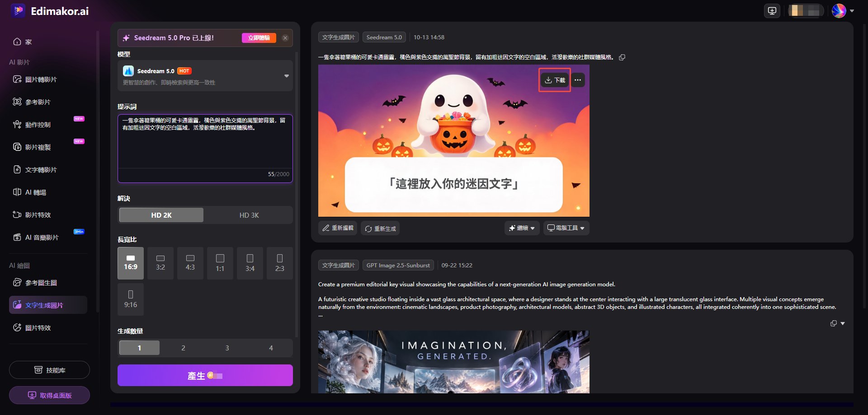Expand the long prompt with the down arrow
This screenshot has width=868, height=415.
[843, 323]
